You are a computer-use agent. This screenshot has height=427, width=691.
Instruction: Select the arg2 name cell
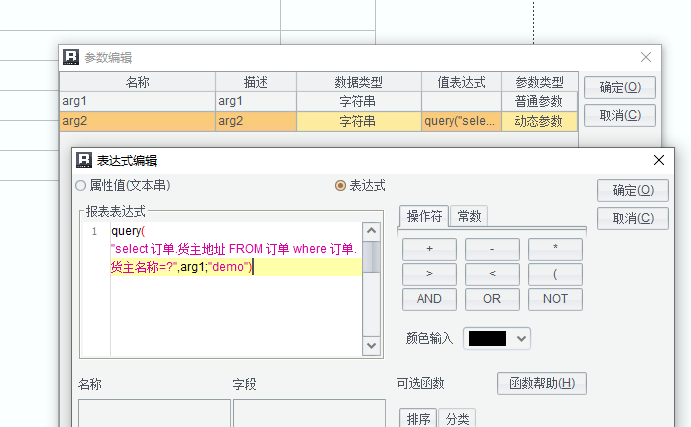[x=137, y=121]
